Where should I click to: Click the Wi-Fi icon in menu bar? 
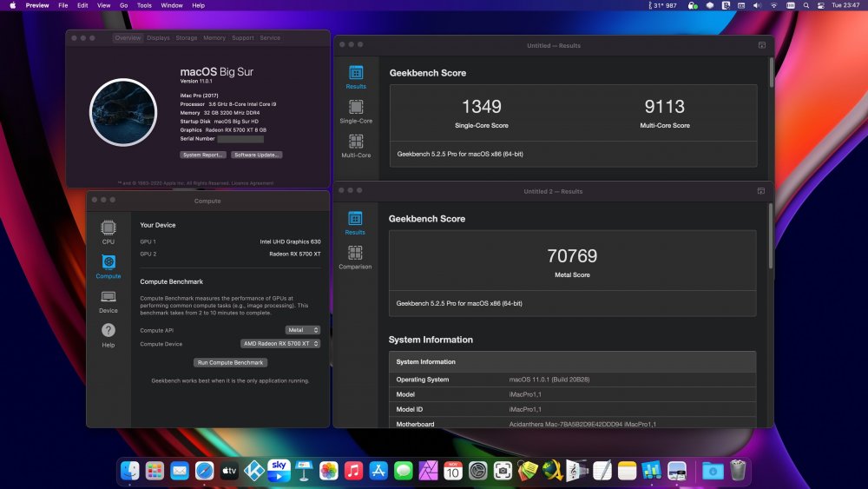point(774,5)
